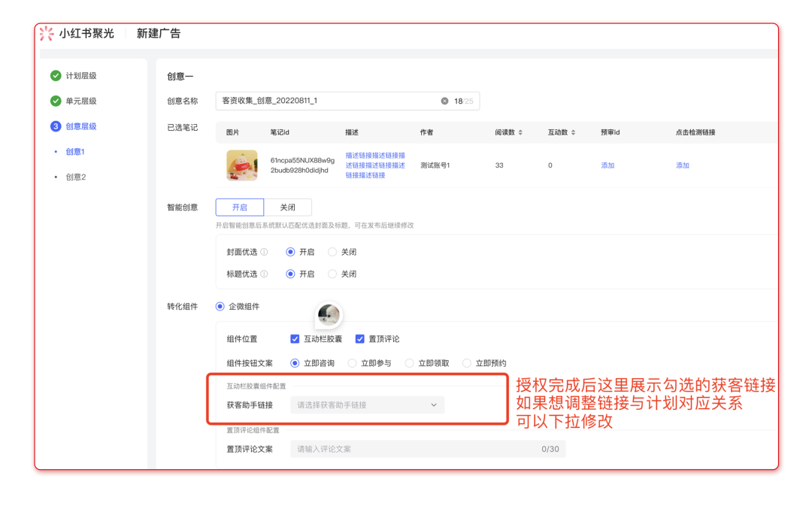Sort by 互动数 column arrows

[574, 132]
